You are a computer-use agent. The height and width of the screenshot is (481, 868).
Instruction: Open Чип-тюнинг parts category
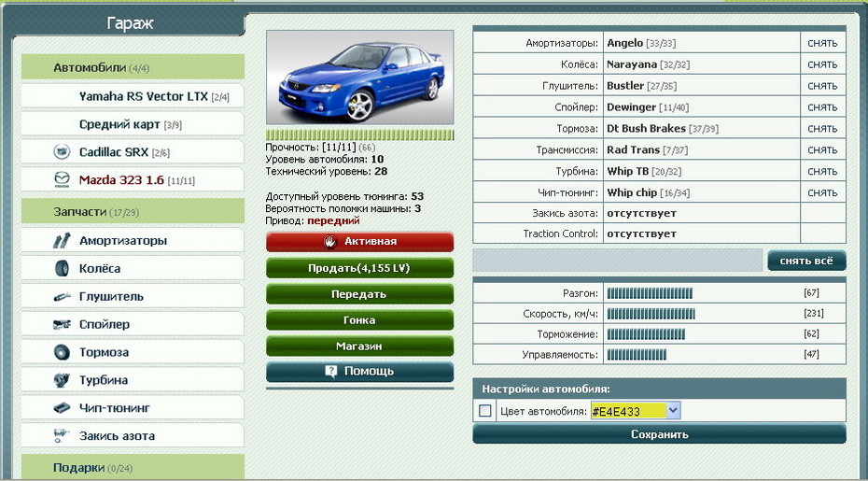click(133, 408)
